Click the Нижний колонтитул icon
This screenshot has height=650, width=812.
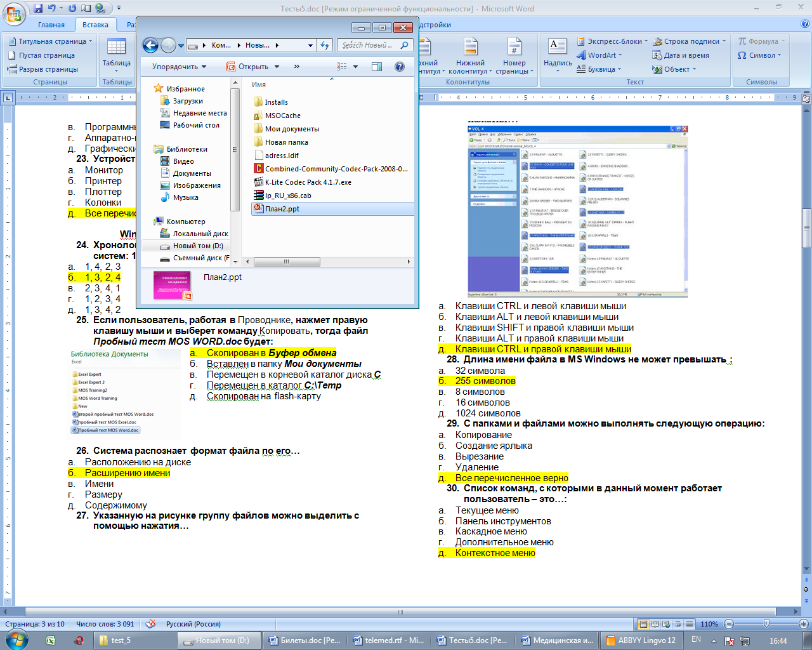point(470,56)
